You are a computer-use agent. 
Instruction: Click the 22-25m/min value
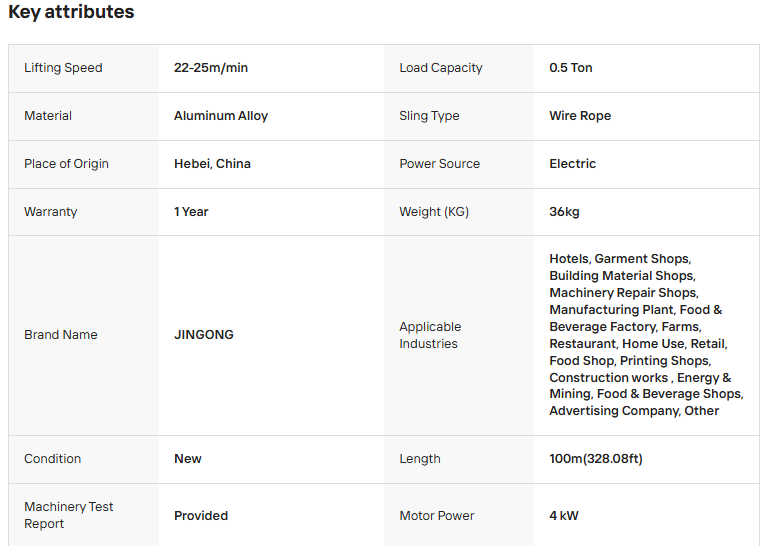coord(210,68)
